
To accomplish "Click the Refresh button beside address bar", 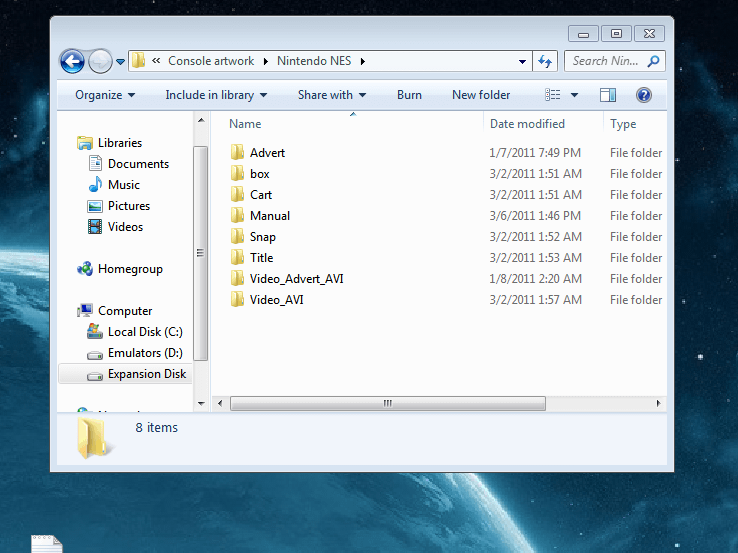I will click(x=545, y=61).
